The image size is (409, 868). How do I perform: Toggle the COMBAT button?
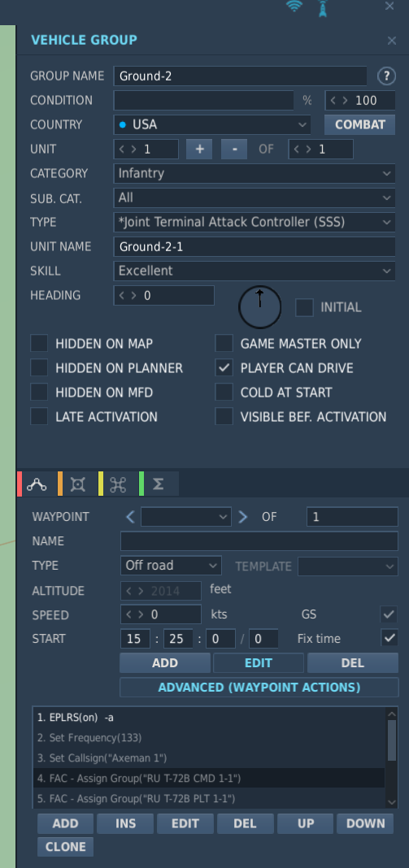[359, 124]
